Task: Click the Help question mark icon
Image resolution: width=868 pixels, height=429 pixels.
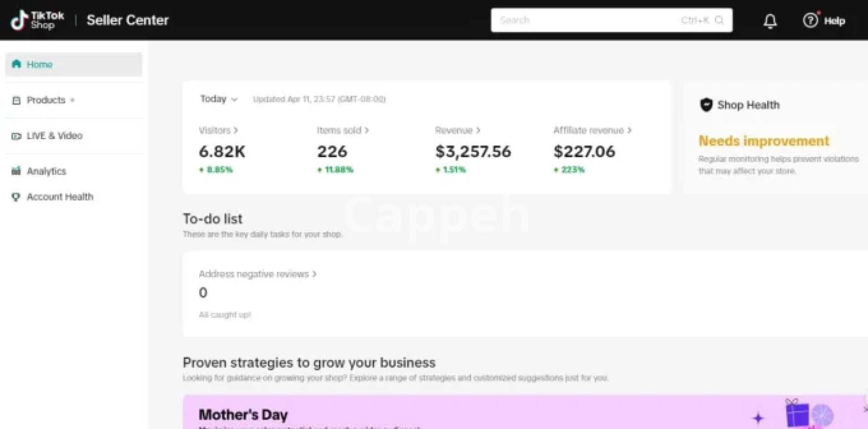Action: [x=810, y=20]
